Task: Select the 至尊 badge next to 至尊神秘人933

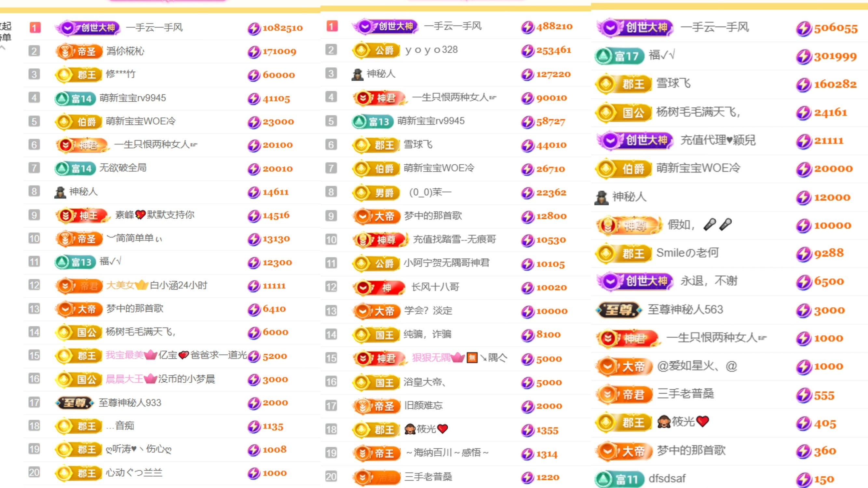Action: pos(75,403)
